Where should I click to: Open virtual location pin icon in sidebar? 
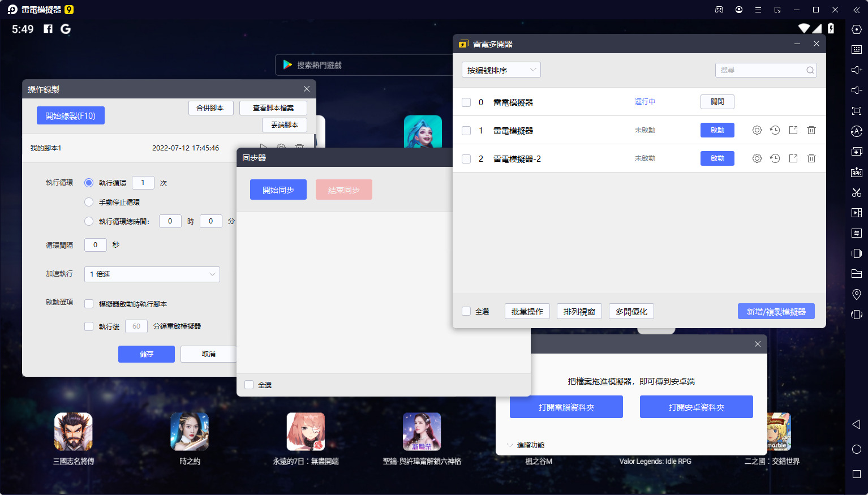coord(857,294)
